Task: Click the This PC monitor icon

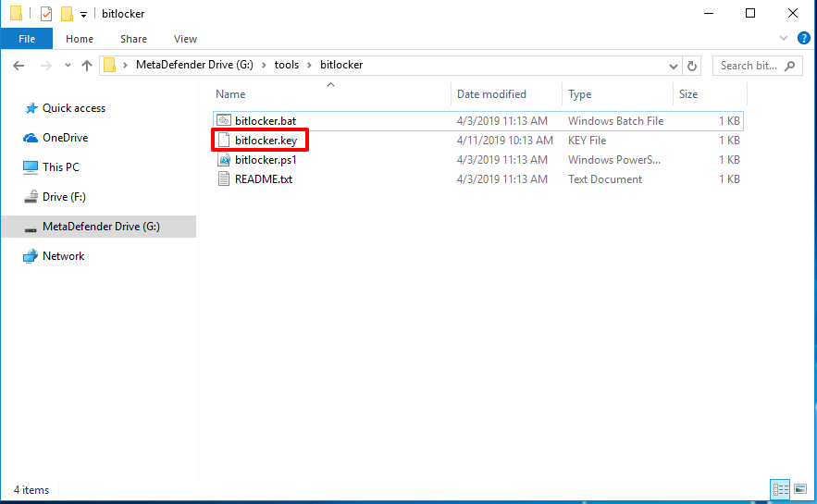Action: coord(31,167)
